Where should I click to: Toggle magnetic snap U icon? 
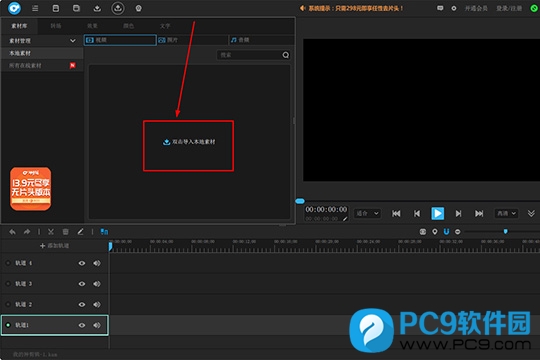tap(446, 232)
